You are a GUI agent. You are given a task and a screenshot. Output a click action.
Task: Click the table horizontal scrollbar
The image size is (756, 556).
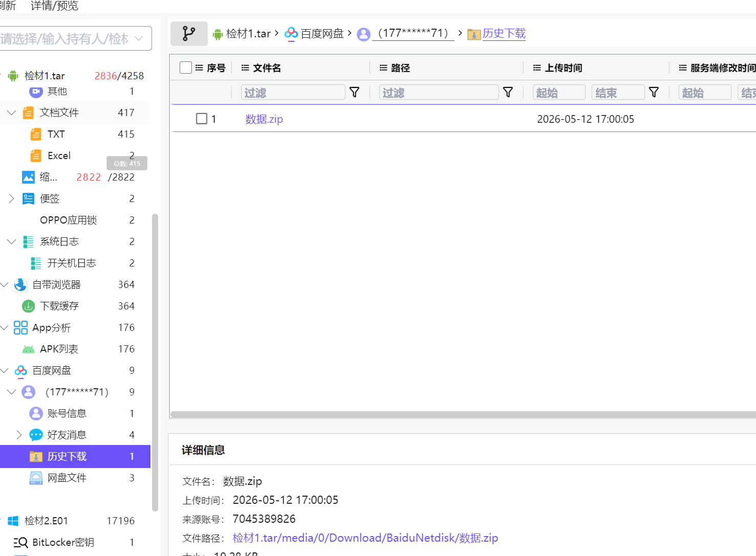click(463, 414)
